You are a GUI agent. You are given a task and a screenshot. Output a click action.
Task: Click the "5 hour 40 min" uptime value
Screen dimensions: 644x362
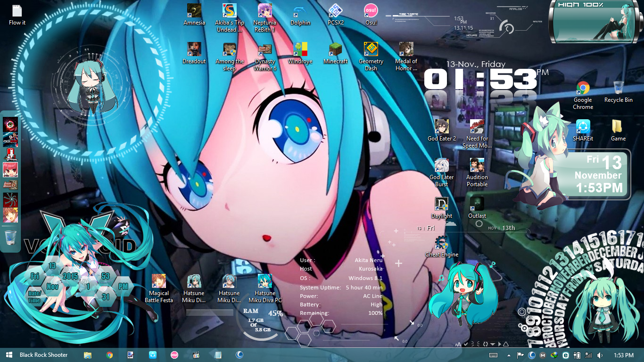pos(364,288)
